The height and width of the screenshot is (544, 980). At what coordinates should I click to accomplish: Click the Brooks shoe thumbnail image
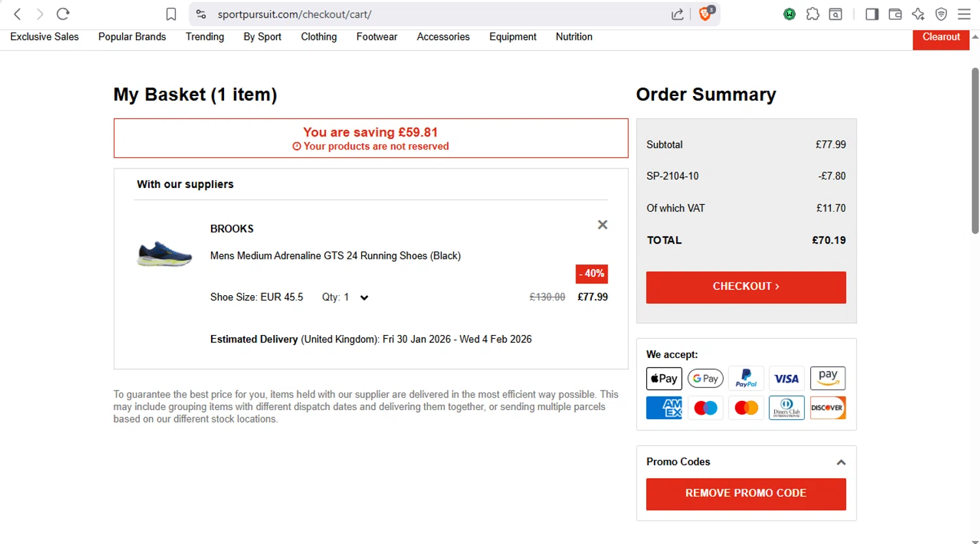(165, 253)
